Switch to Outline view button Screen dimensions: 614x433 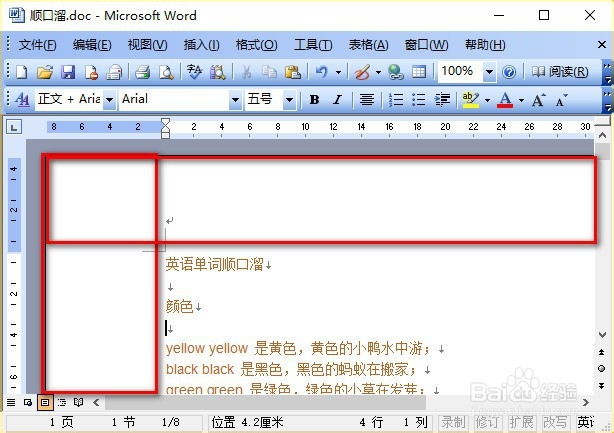coord(62,402)
